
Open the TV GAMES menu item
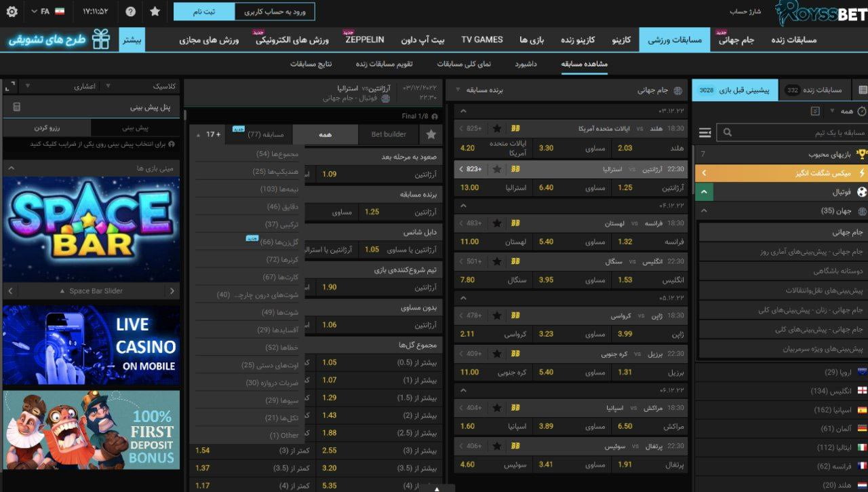click(x=481, y=39)
